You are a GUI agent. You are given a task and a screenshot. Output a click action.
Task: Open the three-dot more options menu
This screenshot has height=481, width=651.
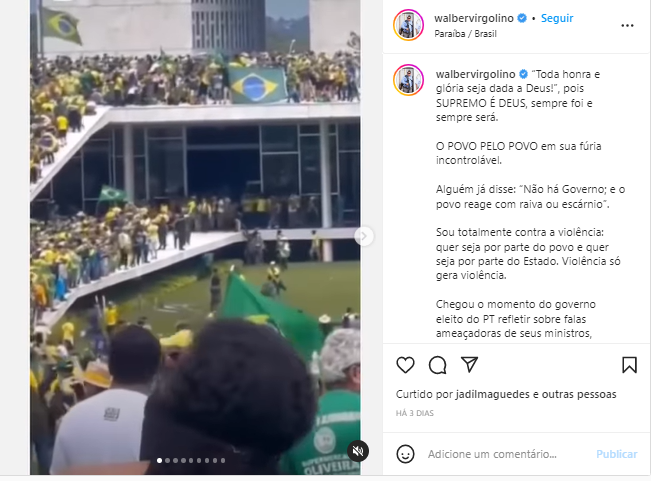pos(627,26)
